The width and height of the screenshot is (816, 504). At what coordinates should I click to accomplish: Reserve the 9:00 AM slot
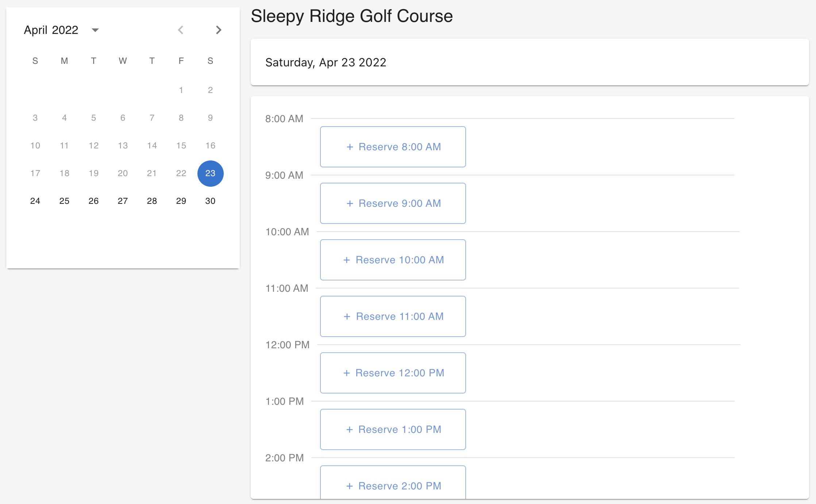pos(393,203)
